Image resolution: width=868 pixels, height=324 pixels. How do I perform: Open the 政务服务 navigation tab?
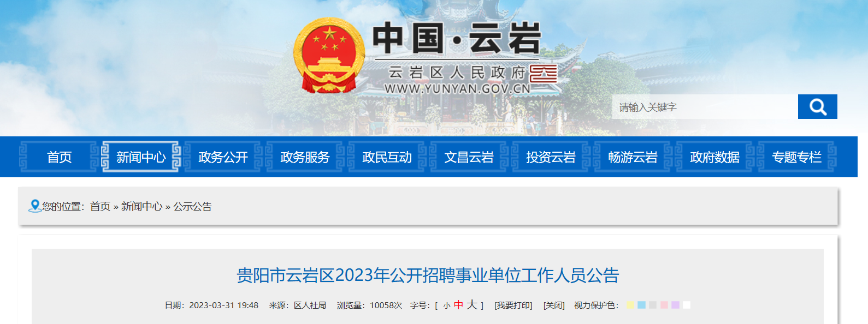(305, 157)
